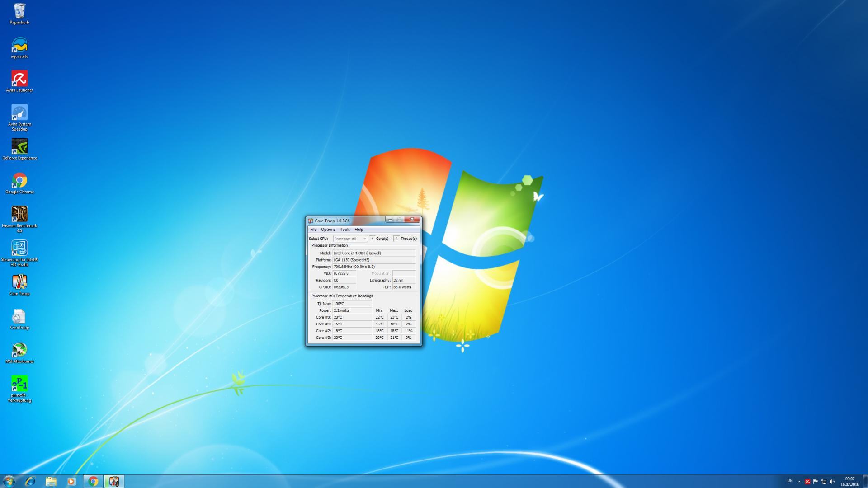Click the Lithography value 22 nm
868x488 pixels.
pos(404,280)
